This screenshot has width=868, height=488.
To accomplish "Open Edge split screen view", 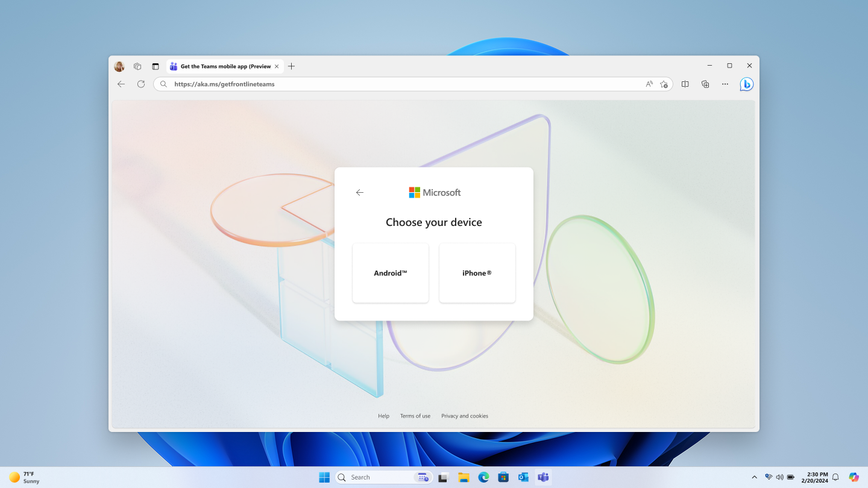I will (685, 84).
